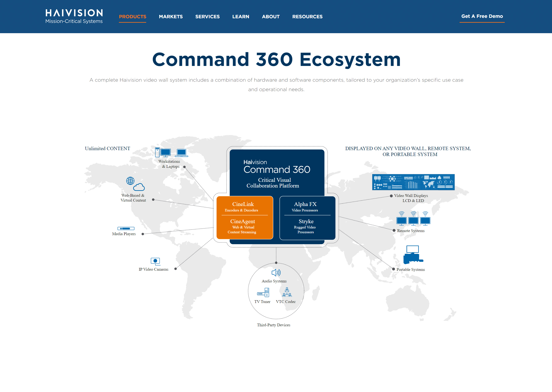Click the Audio Systems speaker icon
The image size is (552, 392).
276,273
